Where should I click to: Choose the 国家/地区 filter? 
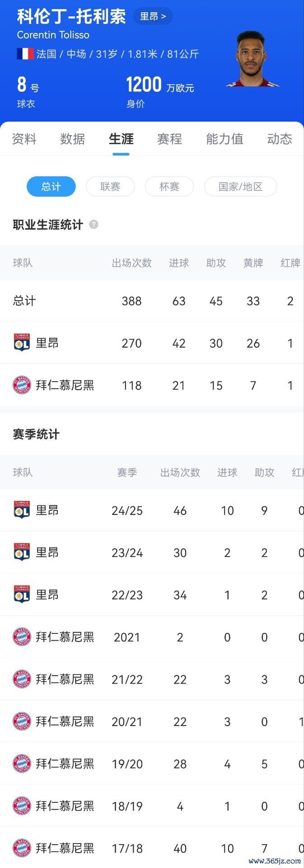pyautogui.click(x=240, y=186)
